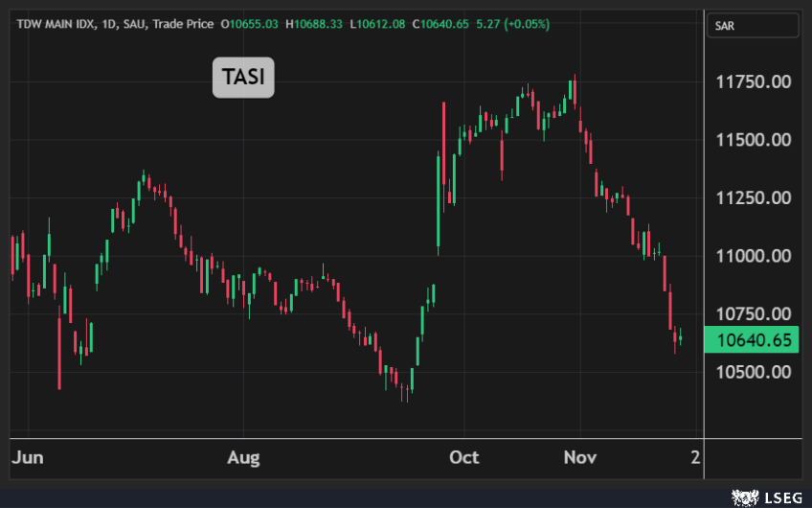Click the open price value O10655.03

(249, 23)
